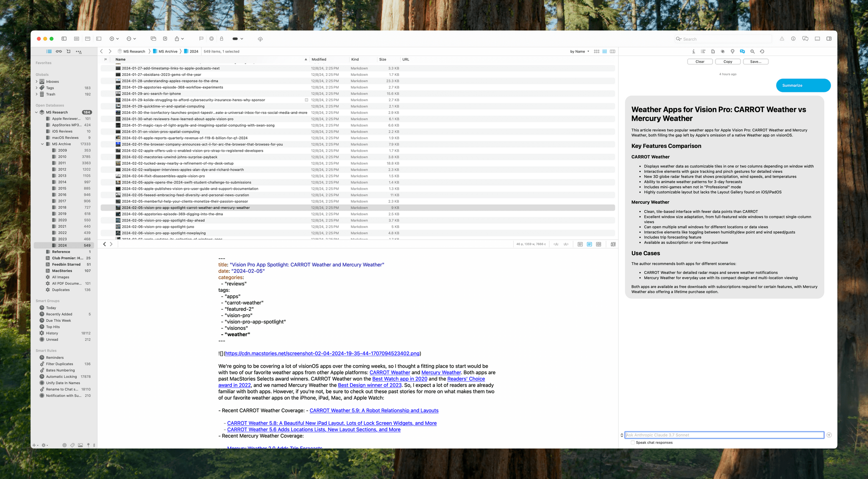Sort by the Name column header

(x=211, y=59)
